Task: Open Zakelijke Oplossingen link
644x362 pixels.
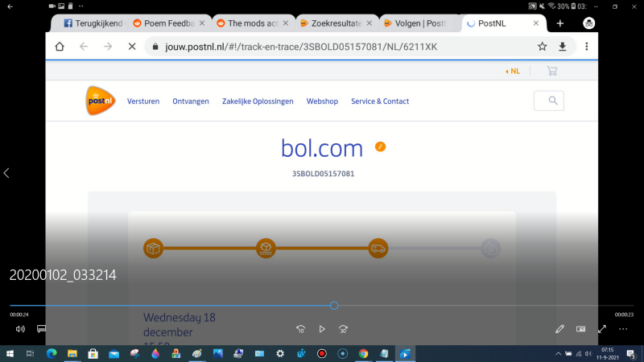Action: (x=258, y=101)
